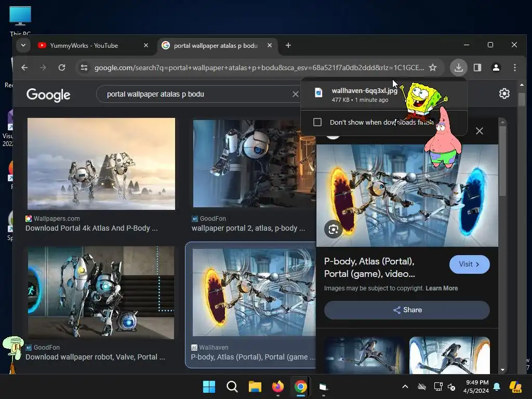Click the Visit button
This screenshot has height=399, width=532.
(469, 264)
